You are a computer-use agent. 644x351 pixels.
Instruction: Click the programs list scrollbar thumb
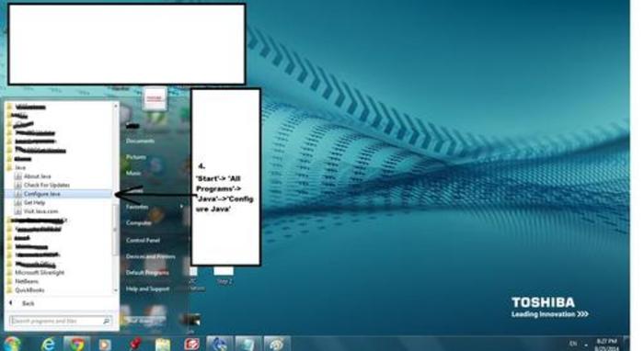115,230
